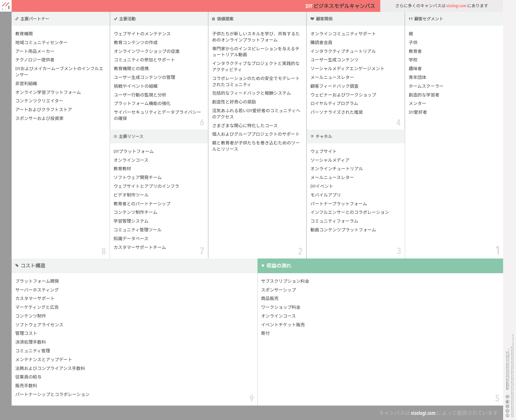The image size is (516, 420).
Task: Select the green 収益の流れ header bar
Action: (380, 266)
